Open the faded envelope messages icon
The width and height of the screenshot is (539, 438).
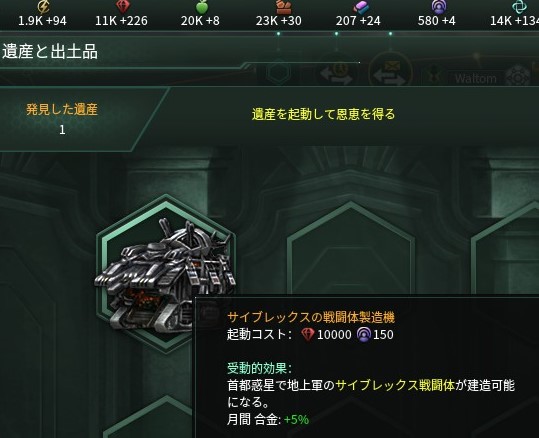pos(390,72)
